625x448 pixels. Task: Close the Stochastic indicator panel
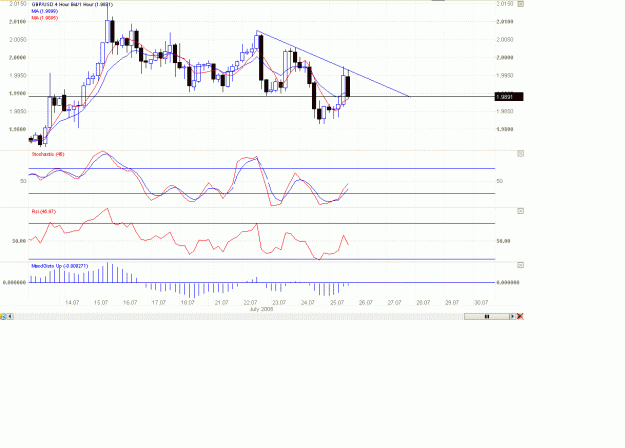(x=521, y=153)
